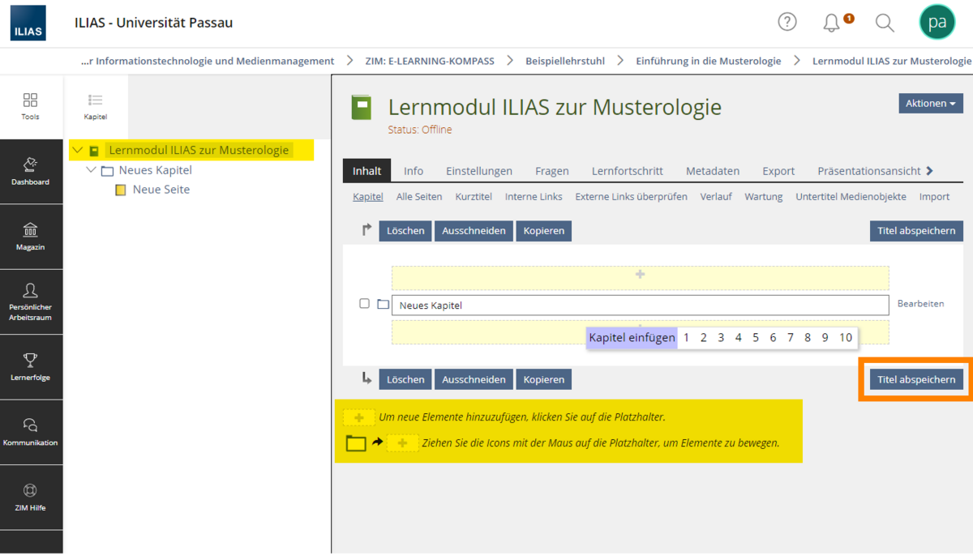973x560 pixels.
Task: Open ZIM Hilfe in the sidebar
Action: coord(30,497)
